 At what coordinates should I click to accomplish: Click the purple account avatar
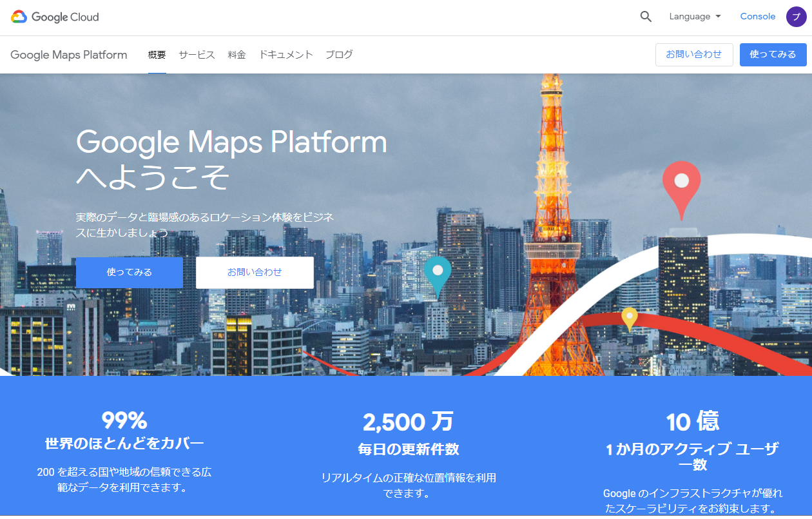(x=796, y=17)
